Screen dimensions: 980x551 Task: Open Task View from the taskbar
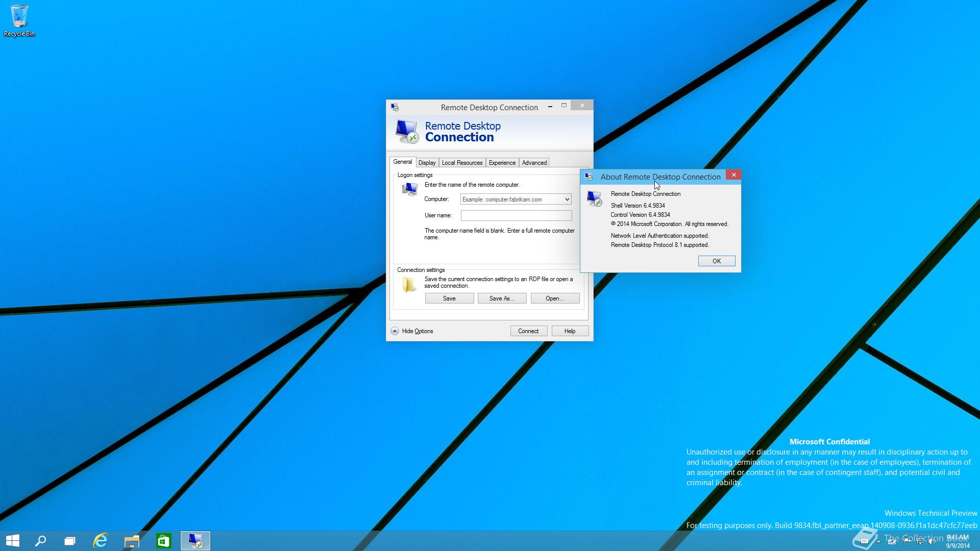[70, 541]
